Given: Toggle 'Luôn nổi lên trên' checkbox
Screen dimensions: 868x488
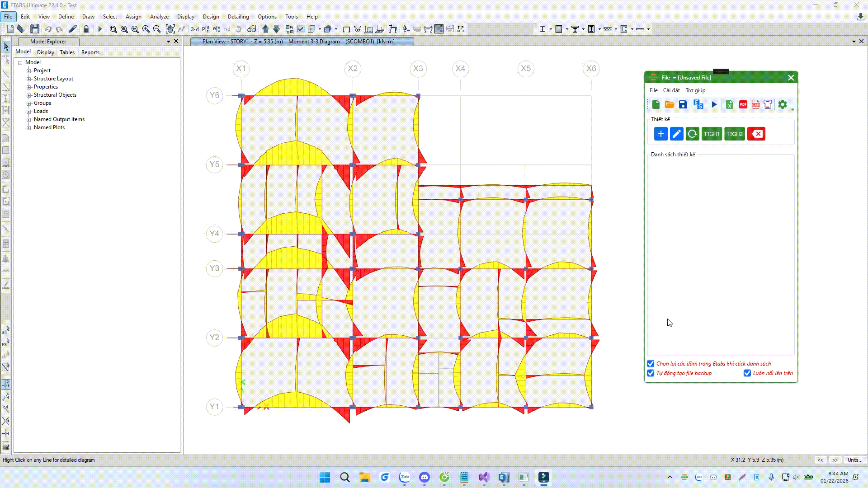Looking at the screenshot, I should tap(747, 373).
